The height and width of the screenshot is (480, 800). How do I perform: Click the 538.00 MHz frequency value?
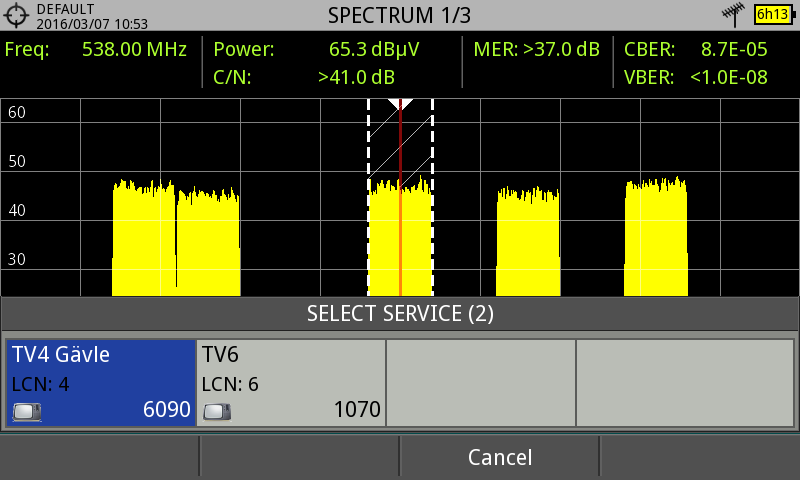(x=134, y=49)
